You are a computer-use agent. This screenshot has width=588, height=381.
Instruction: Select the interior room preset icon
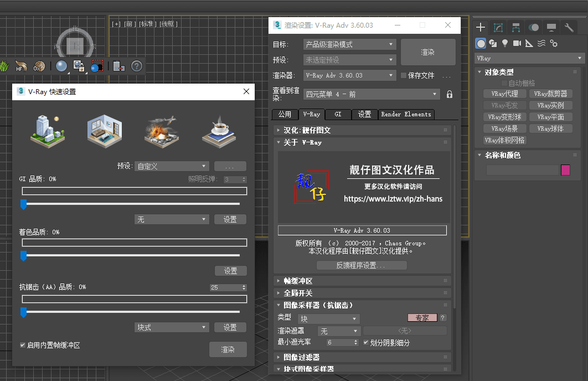(105, 131)
